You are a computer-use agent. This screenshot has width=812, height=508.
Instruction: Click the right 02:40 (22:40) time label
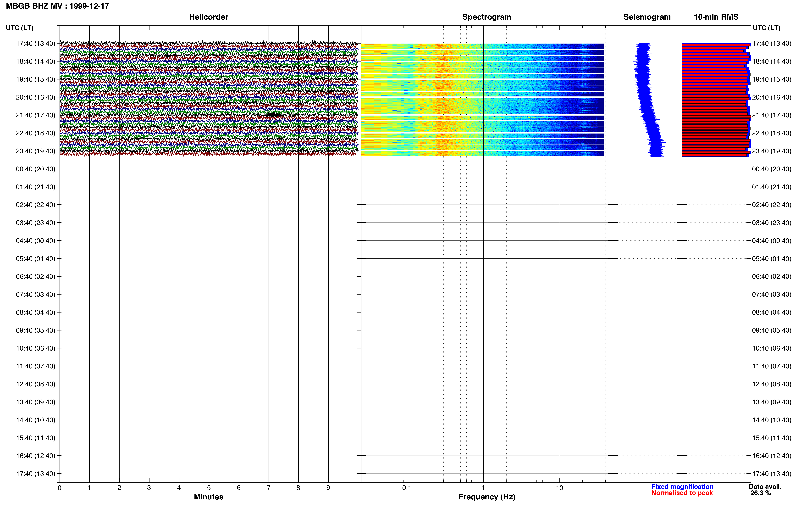(x=772, y=205)
